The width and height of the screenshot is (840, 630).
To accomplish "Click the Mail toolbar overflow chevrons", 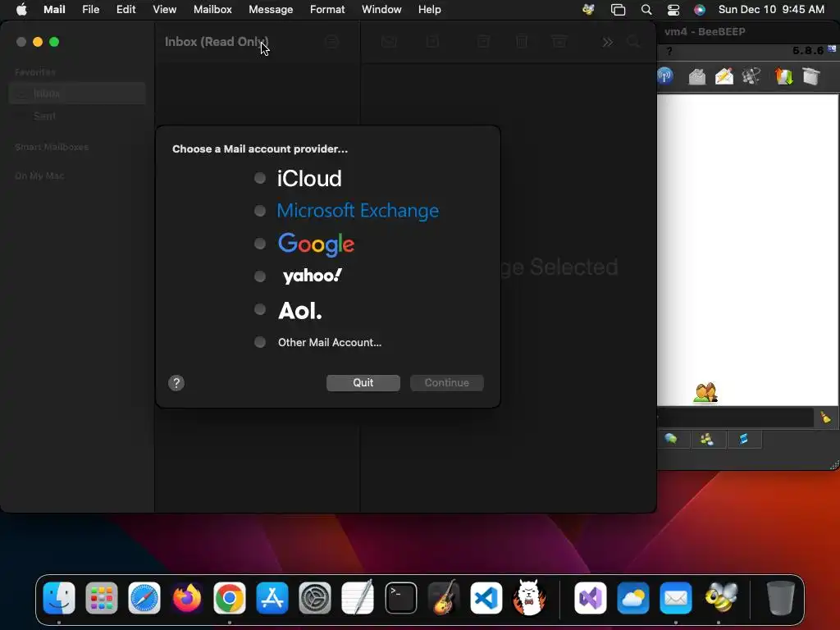I will click(607, 42).
